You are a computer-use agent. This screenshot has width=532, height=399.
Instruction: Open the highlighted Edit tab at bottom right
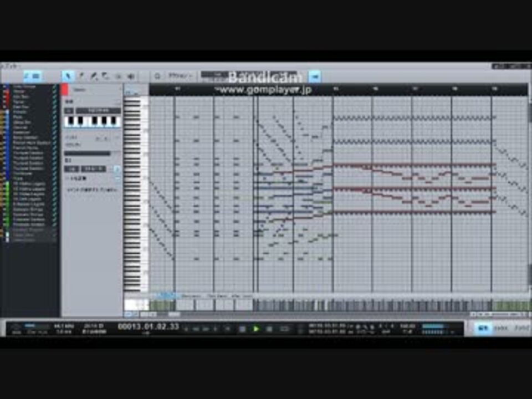tap(483, 328)
